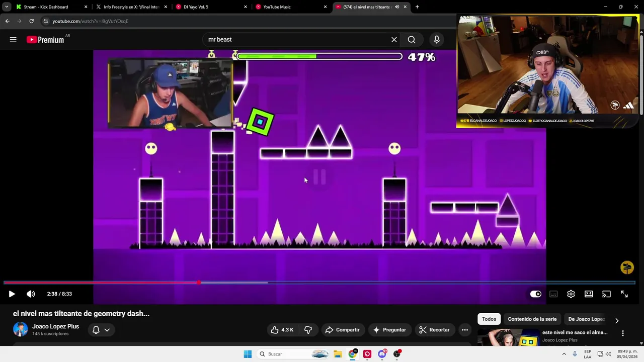
Task: Open Joaco Lopez Plus channel name link
Action: (x=55, y=326)
